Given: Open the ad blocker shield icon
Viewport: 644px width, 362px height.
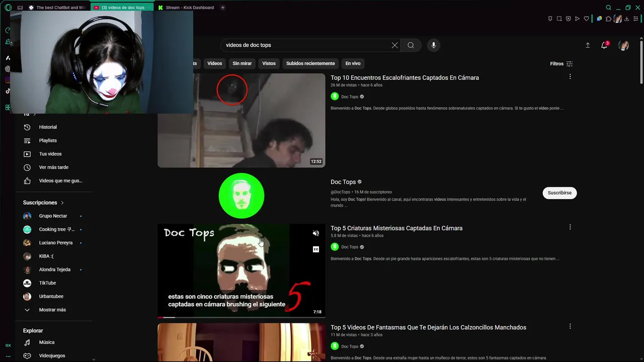Looking at the screenshot, I should click(568, 19).
